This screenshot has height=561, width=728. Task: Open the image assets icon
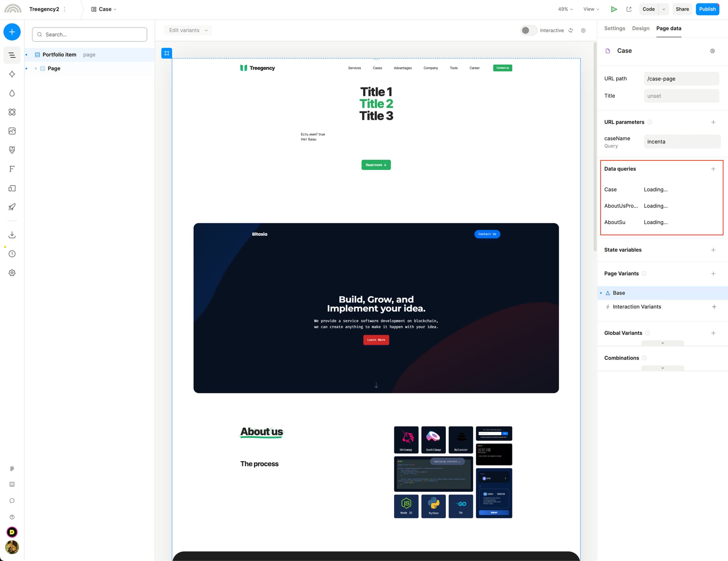12,131
